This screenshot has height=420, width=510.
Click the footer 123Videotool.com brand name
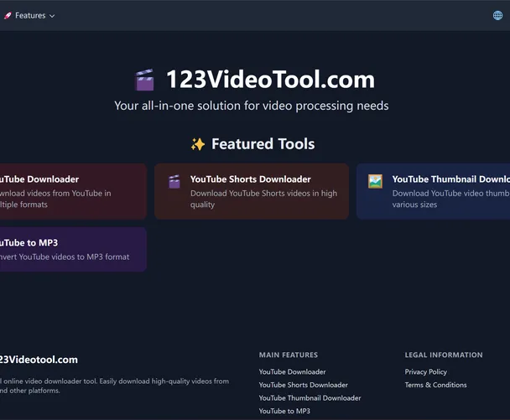click(39, 360)
